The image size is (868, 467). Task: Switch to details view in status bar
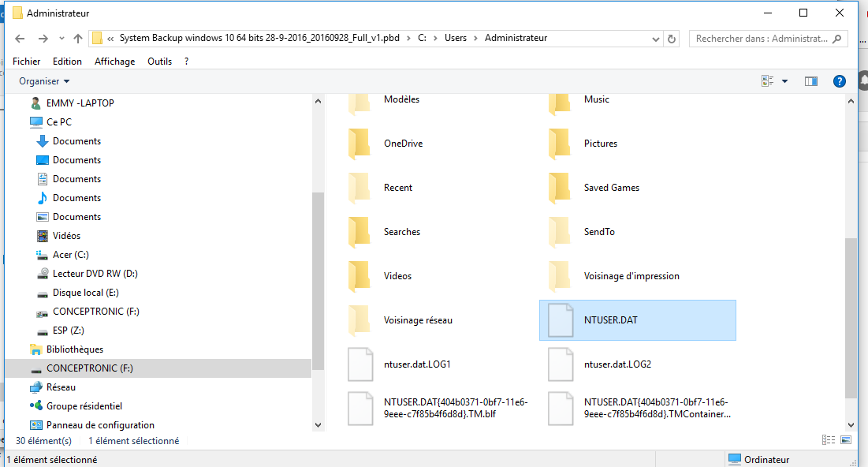828,440
